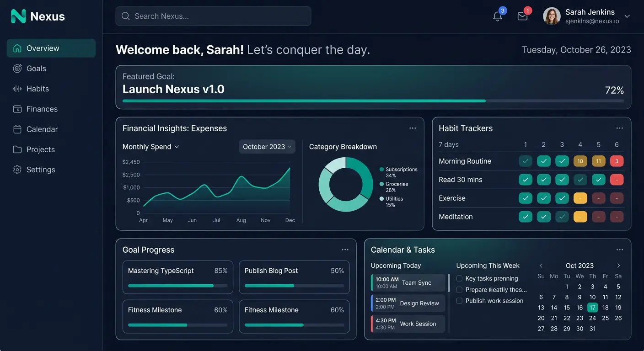The width and height of the screenshot is (644, 351).
Task: Click the notifications bell icon
Action: pos(498,16)
